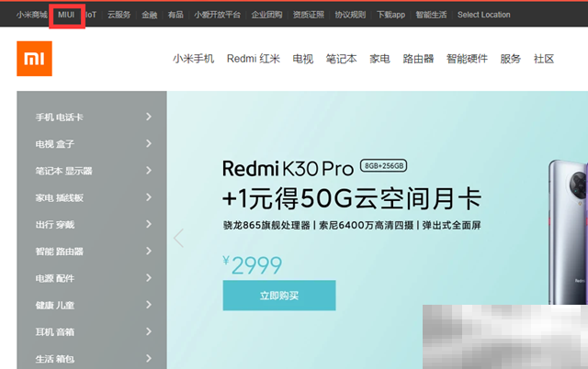Click the orange Mi logo
The height and width of the screenshot is (369, 588).
34,59
